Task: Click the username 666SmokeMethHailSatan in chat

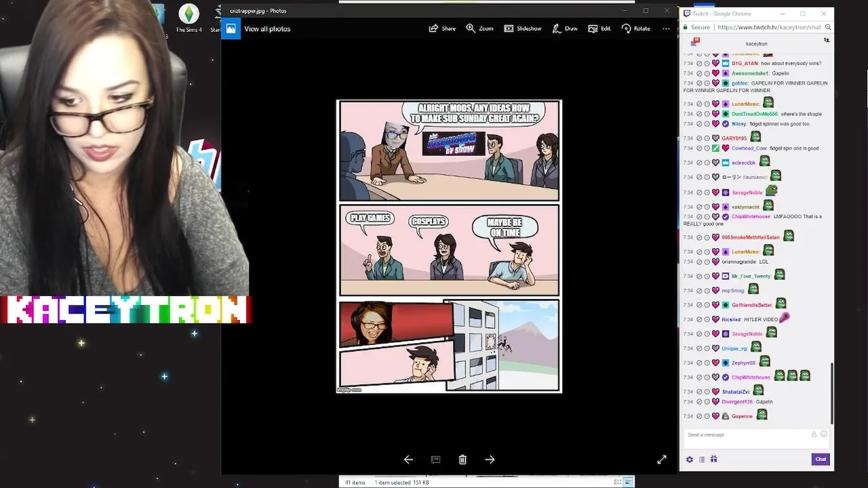Action: click(751, 237)
